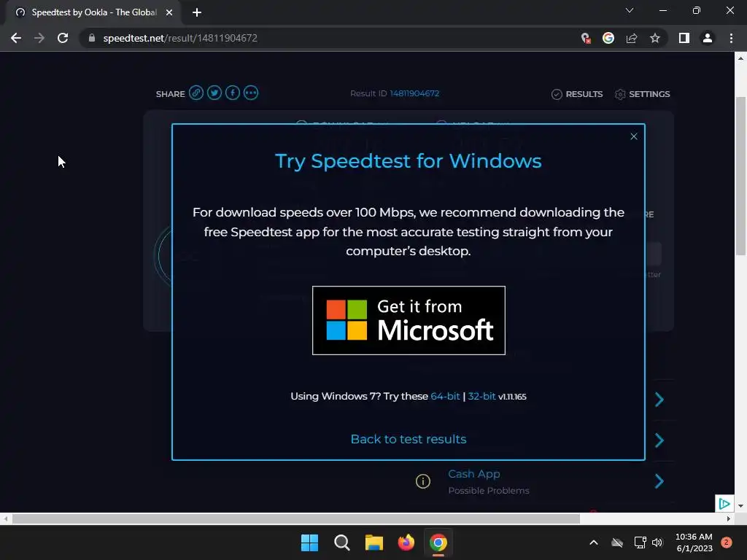Open a new browser tab
The width and height of the screenshot is (747, 560).
[x=197, y=12]
